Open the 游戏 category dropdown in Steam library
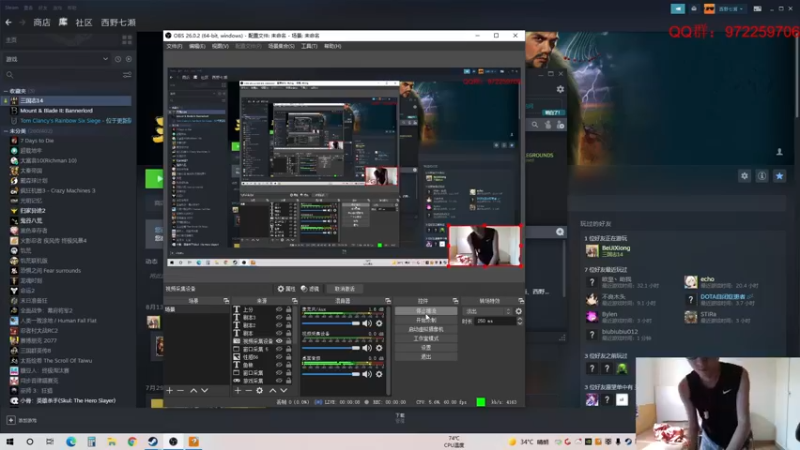Image resolution: width=800 pixels, height=450 pixels. pos(56,59)
